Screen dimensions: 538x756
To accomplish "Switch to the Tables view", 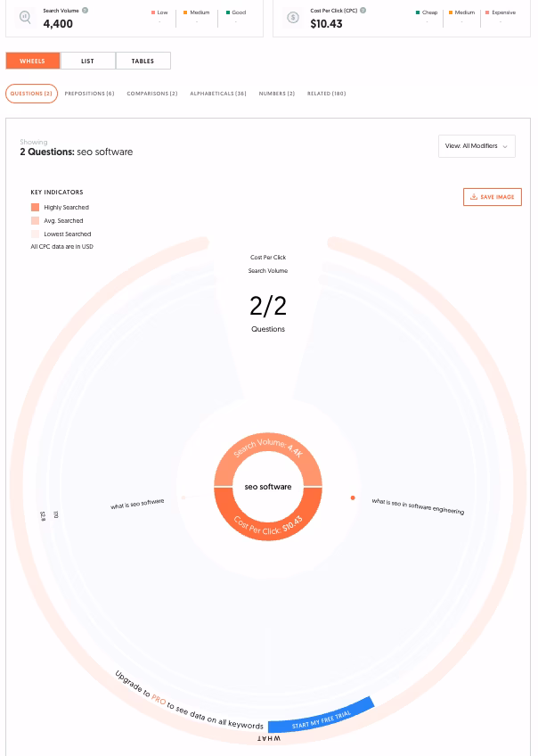I will point(143,61).
